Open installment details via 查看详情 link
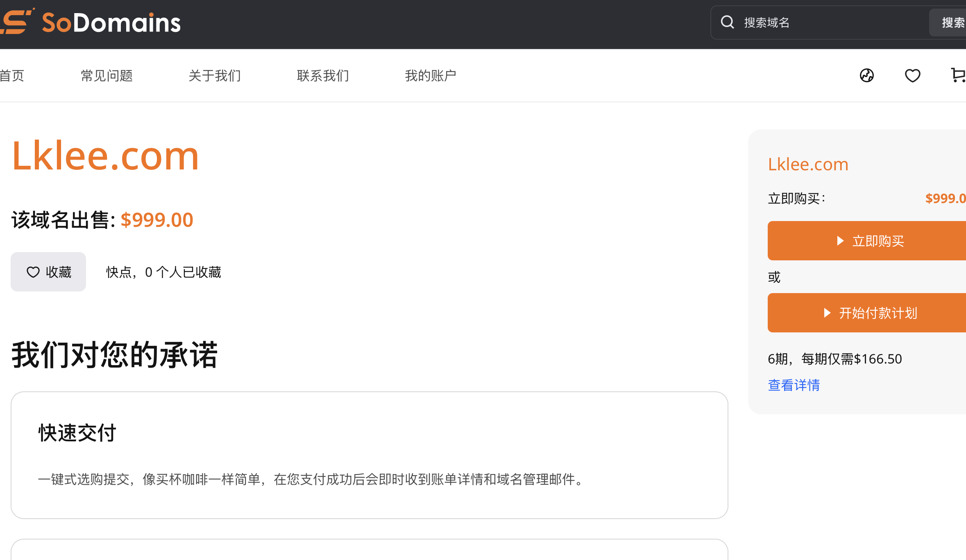This screenshot has height=560, width=966. [x=794, y=385]
